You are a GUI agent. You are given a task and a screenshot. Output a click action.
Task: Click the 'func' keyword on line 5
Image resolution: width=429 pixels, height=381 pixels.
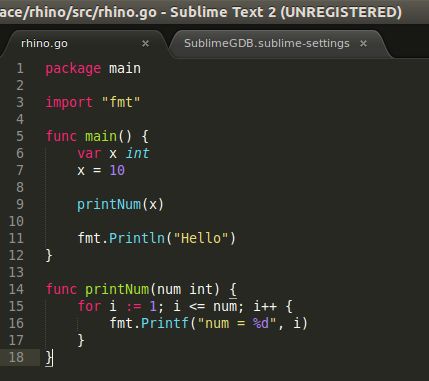[61, 136]
